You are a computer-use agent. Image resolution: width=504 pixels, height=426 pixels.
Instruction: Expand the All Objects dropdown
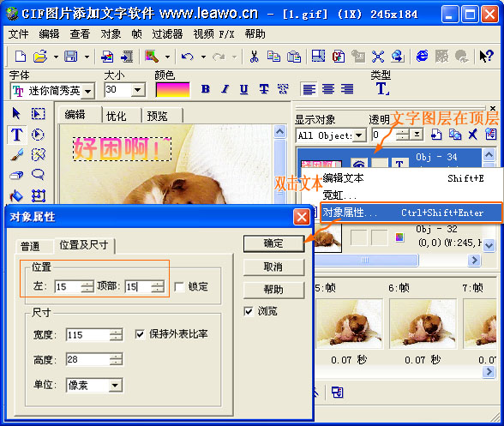[x=359, y=135]
